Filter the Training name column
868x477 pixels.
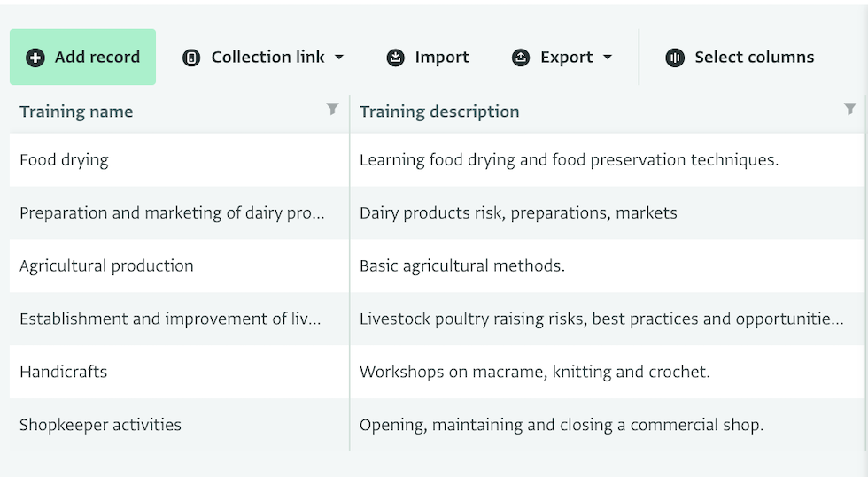pos(332,109)
